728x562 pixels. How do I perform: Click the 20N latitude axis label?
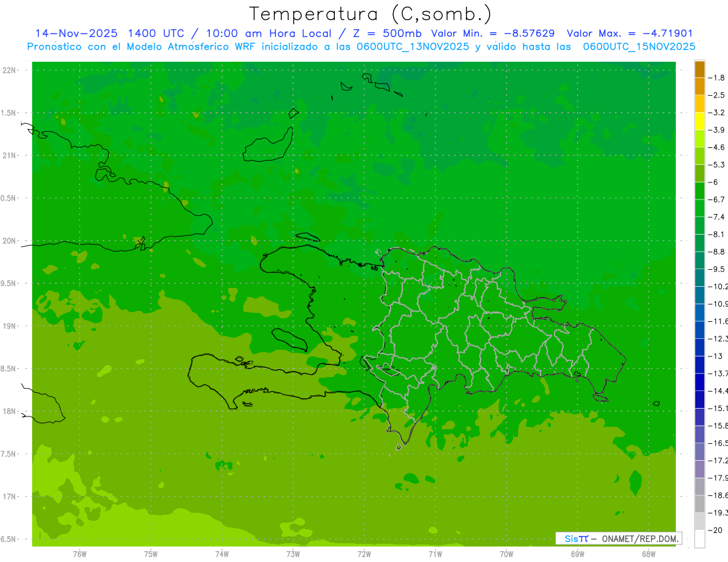9,241
